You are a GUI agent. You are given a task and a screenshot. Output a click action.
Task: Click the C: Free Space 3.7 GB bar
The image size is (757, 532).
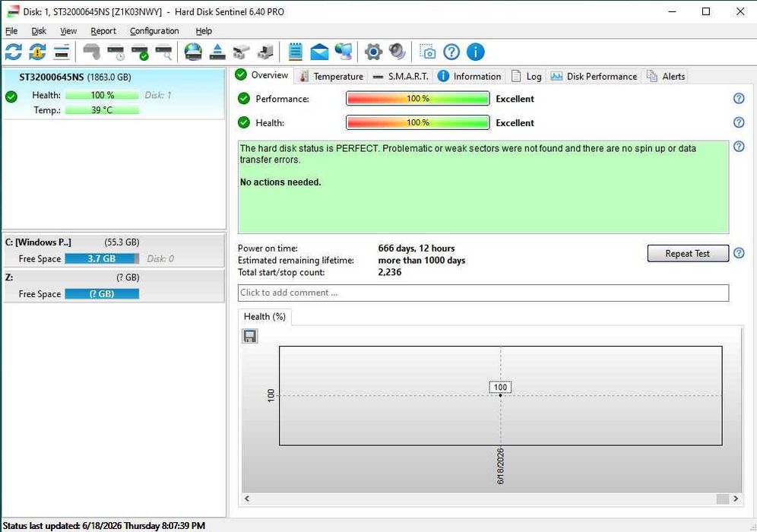[102, 258]
